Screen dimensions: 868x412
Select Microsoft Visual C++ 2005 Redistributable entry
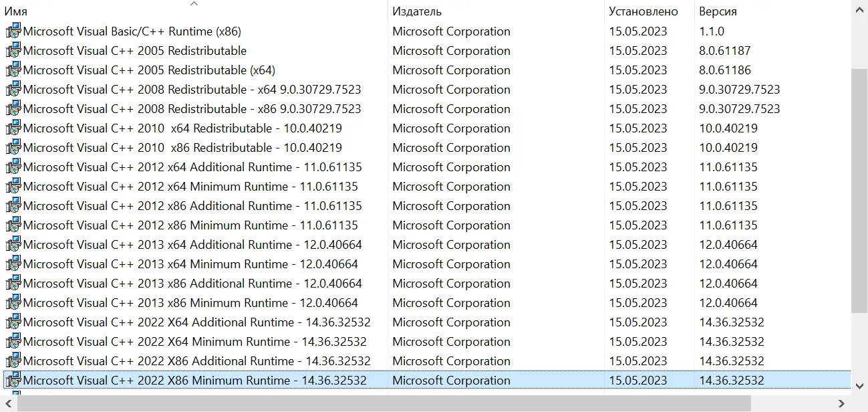tap(134, 51)
